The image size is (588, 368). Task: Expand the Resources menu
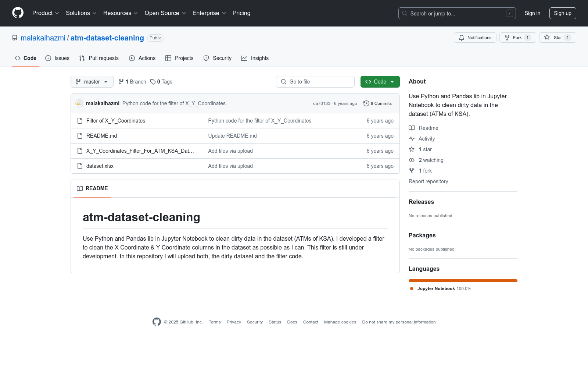[121, 13]
